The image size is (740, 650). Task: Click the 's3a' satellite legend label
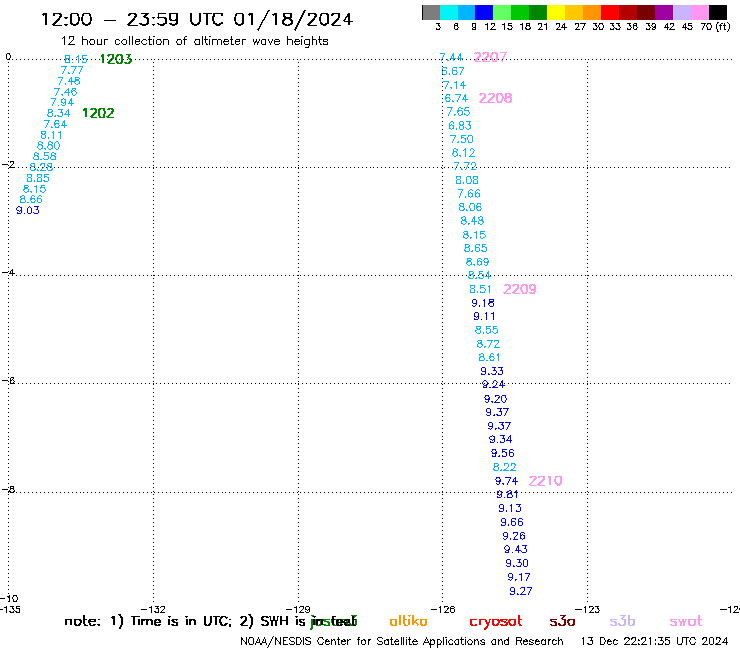[562, 621]
